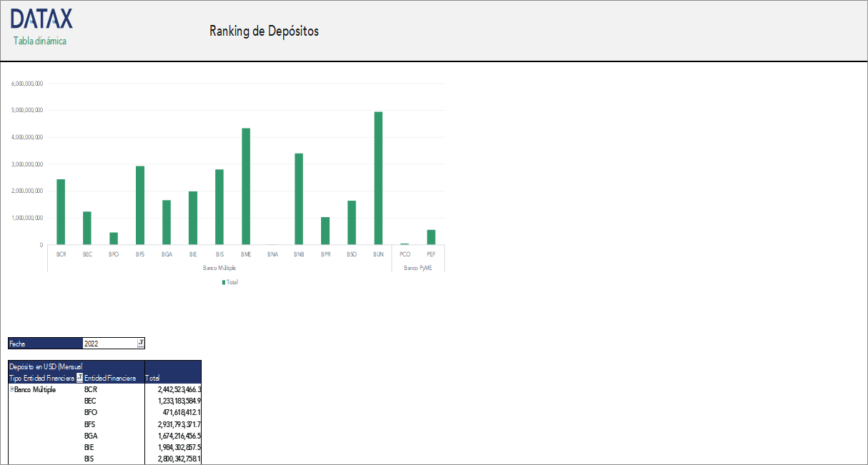Click the Ranking de Depósitos title
The height and width of the screenshot is (465, 868).
tap(264, 31)
